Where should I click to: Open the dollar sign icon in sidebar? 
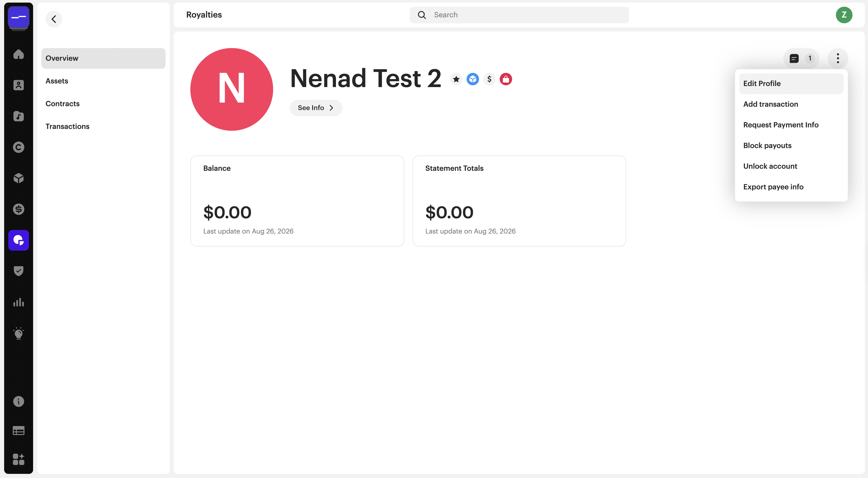(19, 209)
